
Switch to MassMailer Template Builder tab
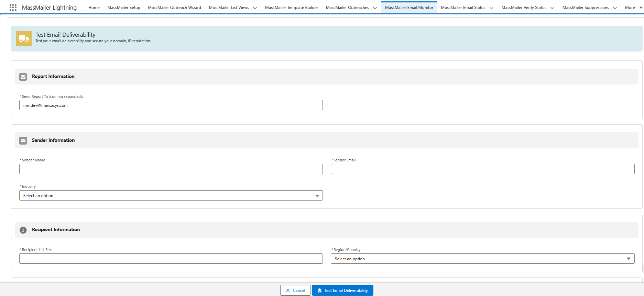(x=292, y=8)
